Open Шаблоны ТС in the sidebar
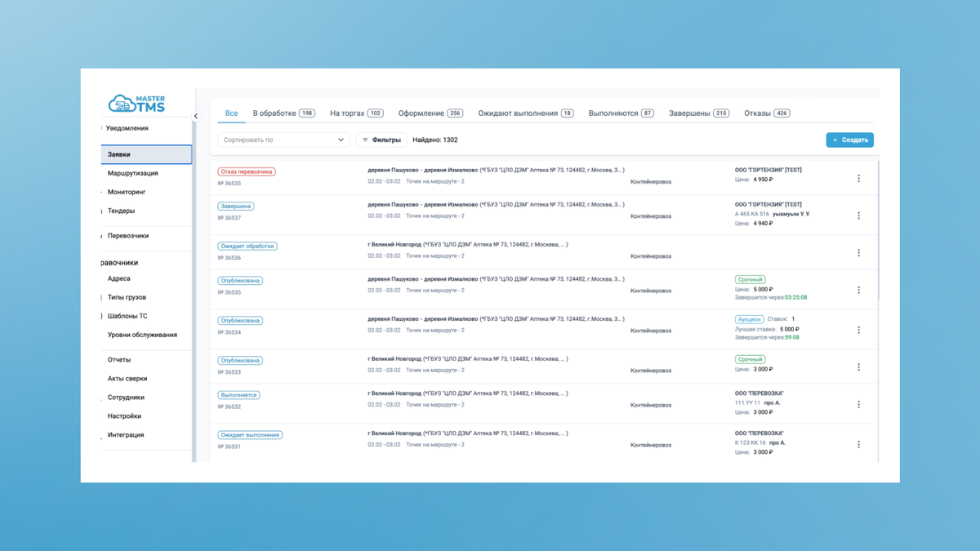 127,316
